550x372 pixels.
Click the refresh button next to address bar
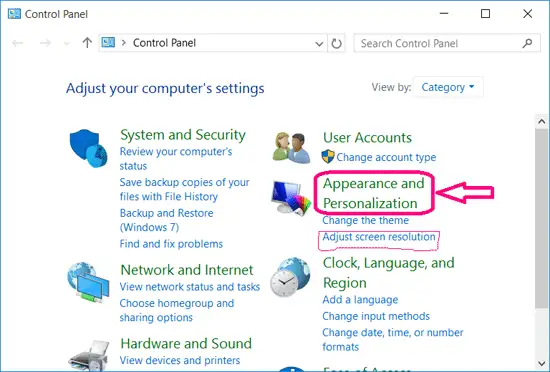pyautogui.click(x=336, y=43)
